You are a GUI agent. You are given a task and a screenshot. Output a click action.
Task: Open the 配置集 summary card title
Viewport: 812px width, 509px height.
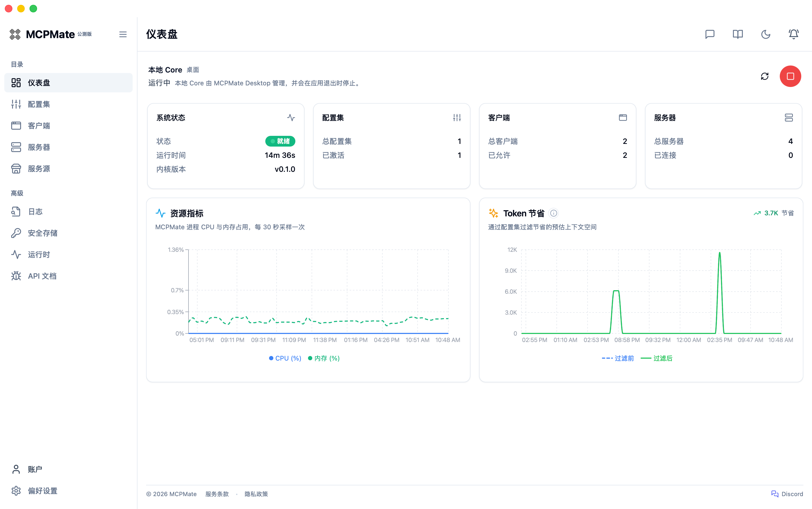point(333,118)
